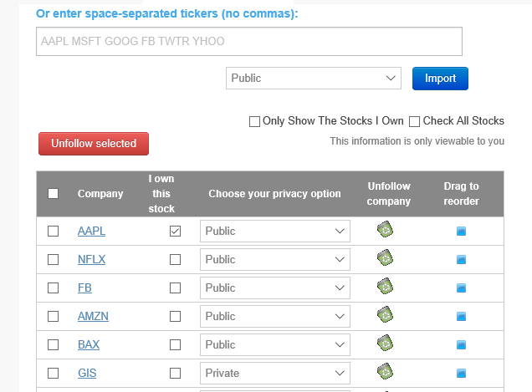
Task: Open the BAX company link
Action: coord(89,345)
